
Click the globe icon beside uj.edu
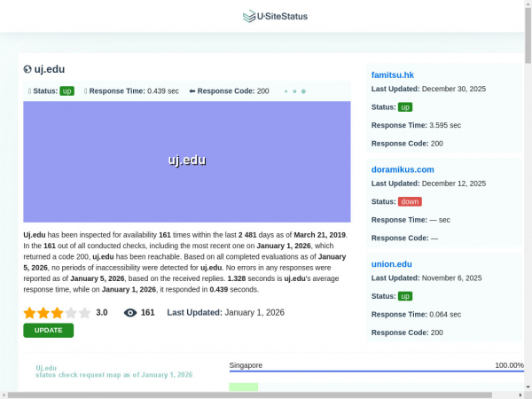(27, 69)
